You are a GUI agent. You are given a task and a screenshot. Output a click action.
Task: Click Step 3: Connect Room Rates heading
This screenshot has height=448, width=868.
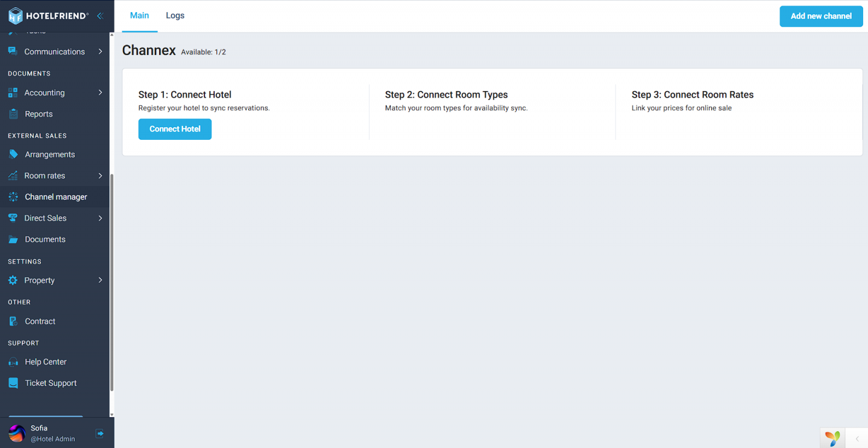click(x=693, y=95)
